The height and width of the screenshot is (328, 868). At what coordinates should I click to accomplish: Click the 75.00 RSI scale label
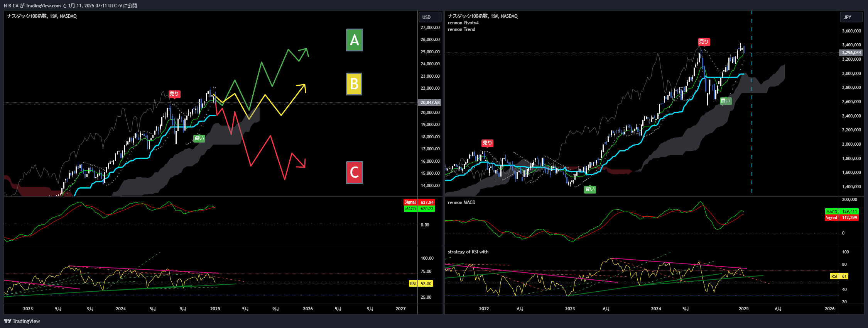click(x=426, y=271)
